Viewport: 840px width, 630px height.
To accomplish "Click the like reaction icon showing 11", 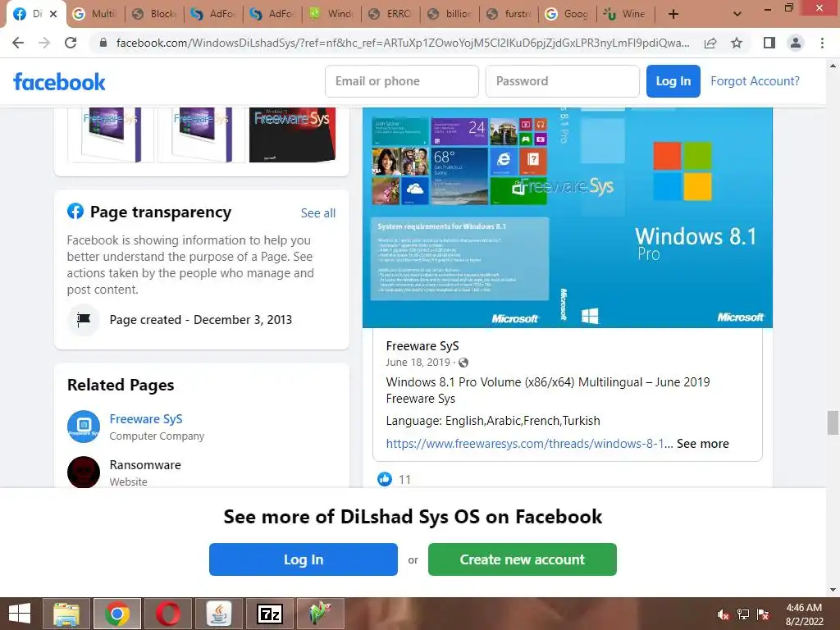I will point(385,479).
